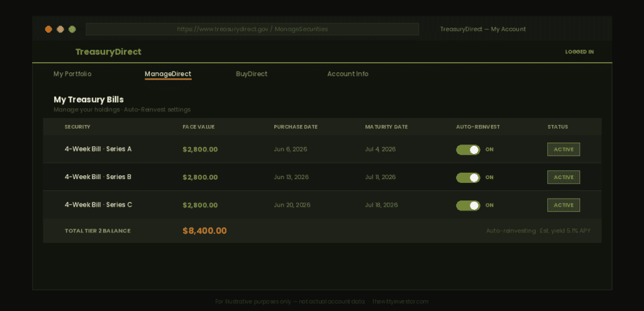Click the ACTIVE status button for Series B
This screenshot has width=644, height=311.
tap(563, 177)
